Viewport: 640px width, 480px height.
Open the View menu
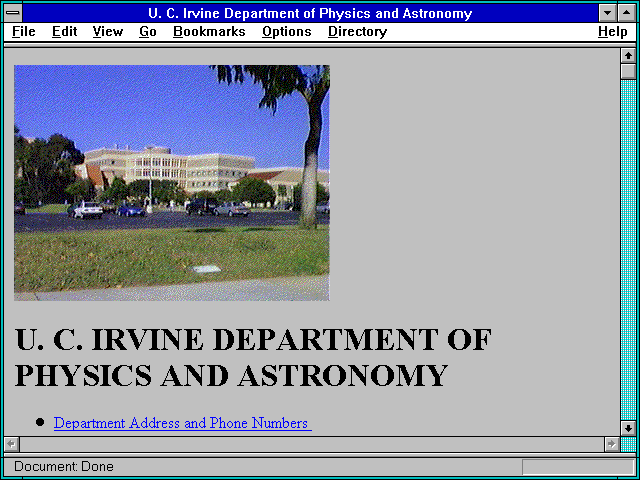tap(107, 32)
